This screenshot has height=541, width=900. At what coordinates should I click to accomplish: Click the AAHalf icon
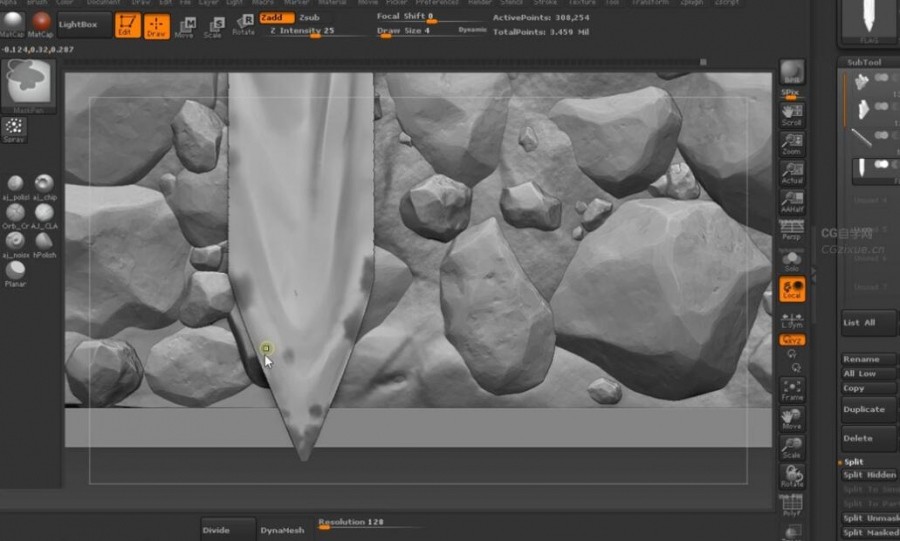tap(792, 202)
